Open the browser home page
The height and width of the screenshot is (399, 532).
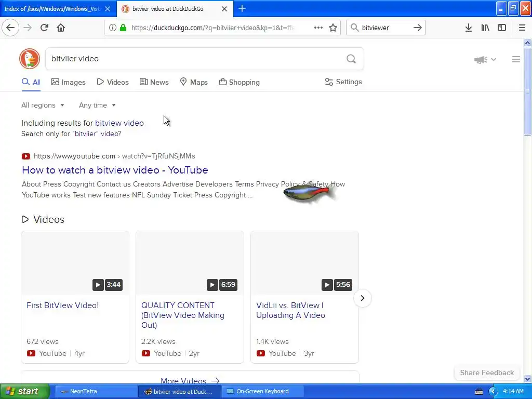(x=61, y=28)
